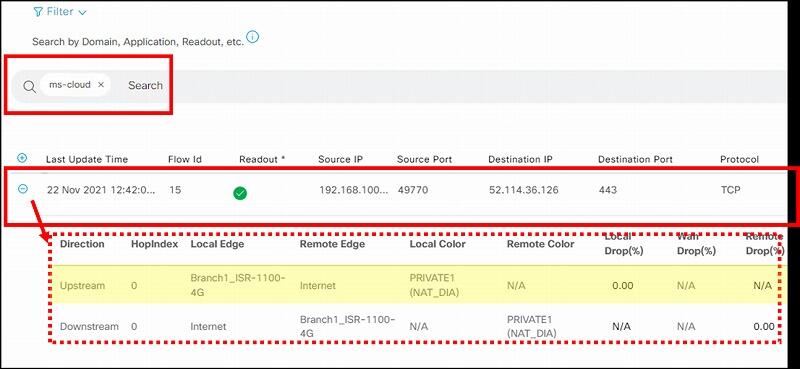Image resolution: width=800 pixels, height=369 pixels.
Task: Click the Source IP column header
Action: click(340, 159)
